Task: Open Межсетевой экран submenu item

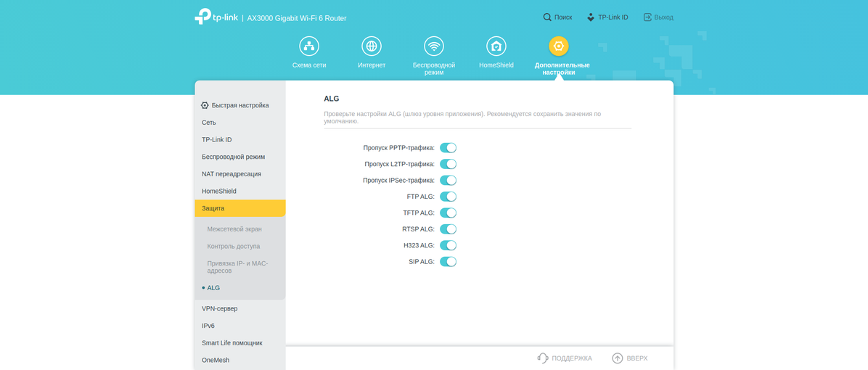Action: click(x=234, y=229)
